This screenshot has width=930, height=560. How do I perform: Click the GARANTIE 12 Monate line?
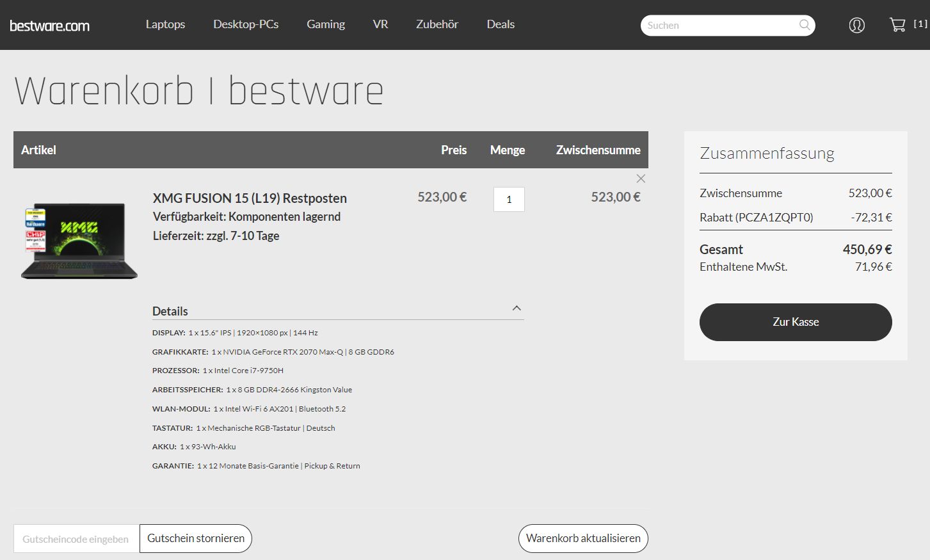[256, 466]
